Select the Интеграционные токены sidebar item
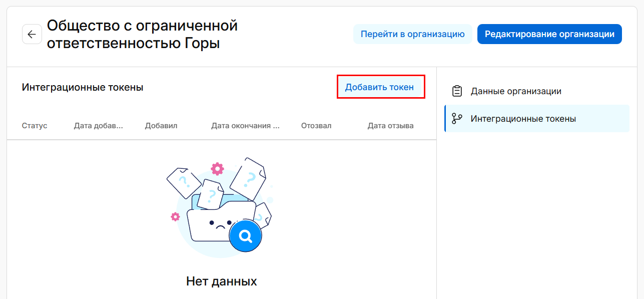The width and height of the screenshot is (644, 299). tap(523, 119)
